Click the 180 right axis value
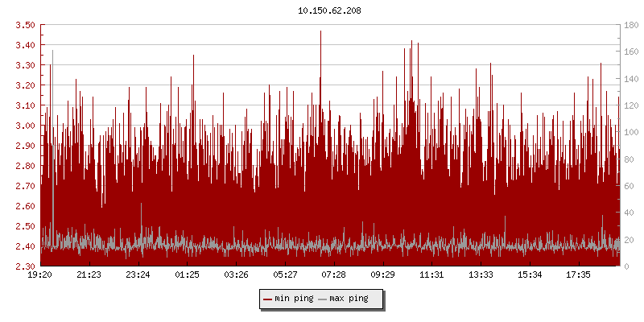Viewport: 644px width, 322px height. pyautogui.click(x=631, y=25)
